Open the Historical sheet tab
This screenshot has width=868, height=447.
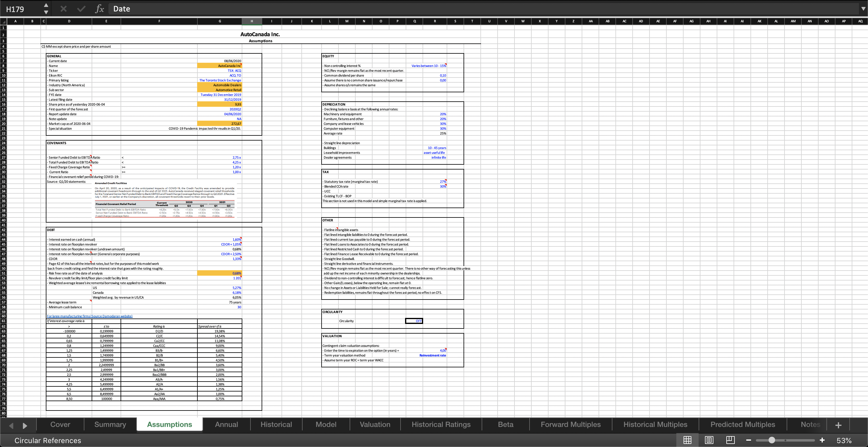(276, 424)
